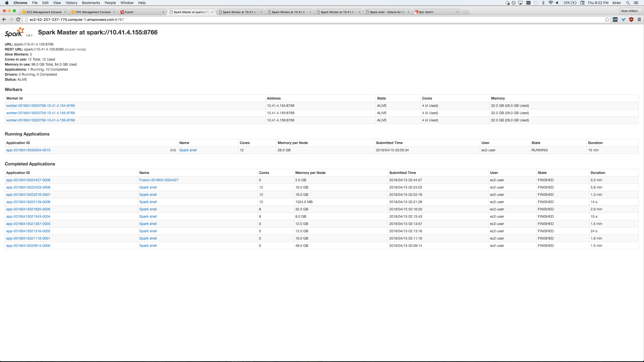The width and height of the screenshot is (644, 362).
Task: Open the History menu
Action: [71, 3]
